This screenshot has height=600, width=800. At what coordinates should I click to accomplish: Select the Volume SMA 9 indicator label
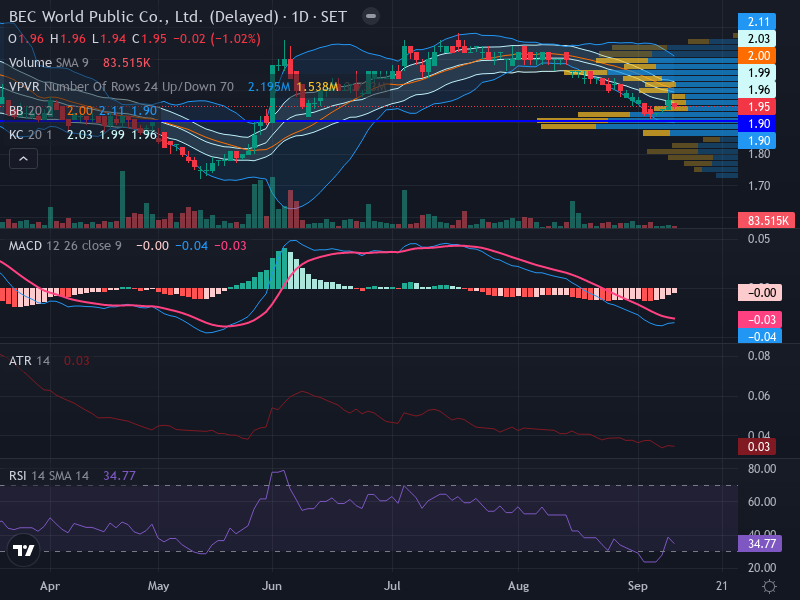(49, 63)
